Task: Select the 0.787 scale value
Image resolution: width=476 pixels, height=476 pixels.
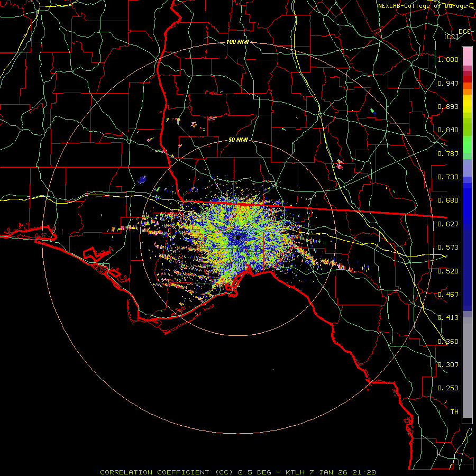Action: click(448, 153)
